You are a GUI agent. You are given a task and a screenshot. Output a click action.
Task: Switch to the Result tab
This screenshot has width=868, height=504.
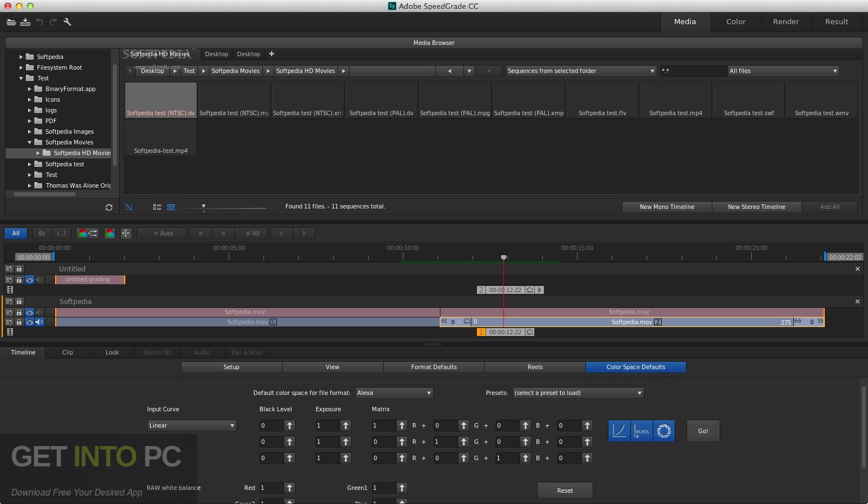(x=837, y=21)
